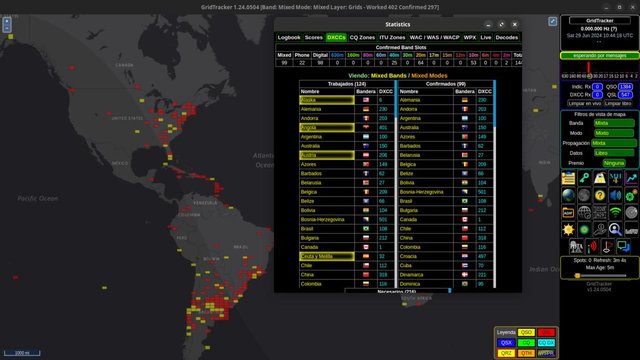The image size is (640, 360).
Task: Select the DXCCs tab
Action: tap(336, 38)
